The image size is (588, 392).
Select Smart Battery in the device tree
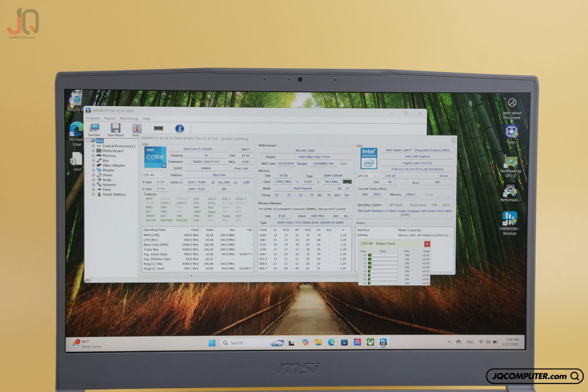tap(114, 194)
